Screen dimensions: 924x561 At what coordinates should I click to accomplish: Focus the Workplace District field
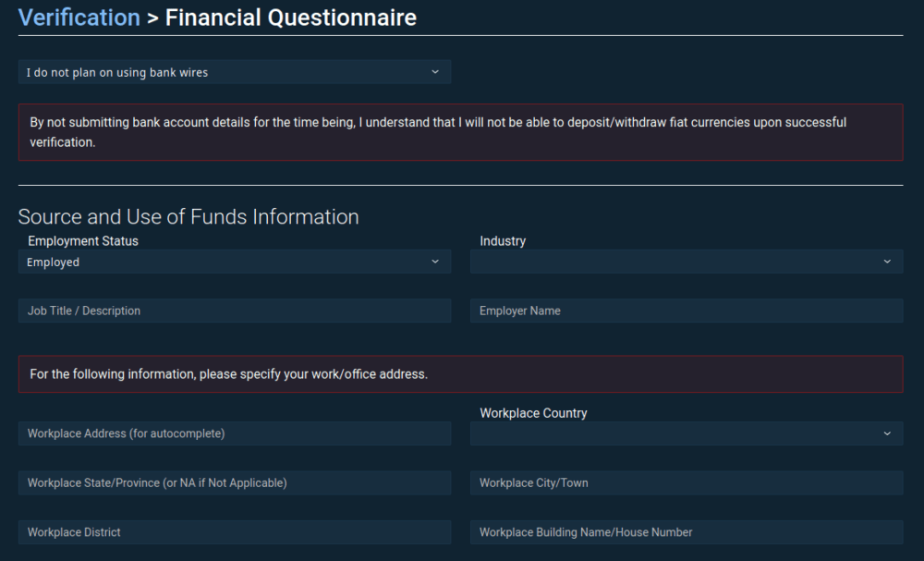pyautogui.click(x=235, y=532)
